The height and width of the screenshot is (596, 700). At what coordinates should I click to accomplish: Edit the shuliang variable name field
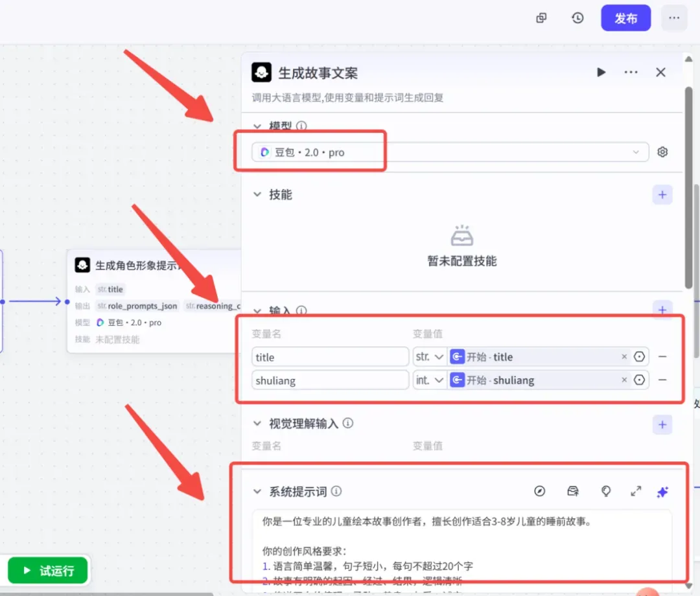330,380
